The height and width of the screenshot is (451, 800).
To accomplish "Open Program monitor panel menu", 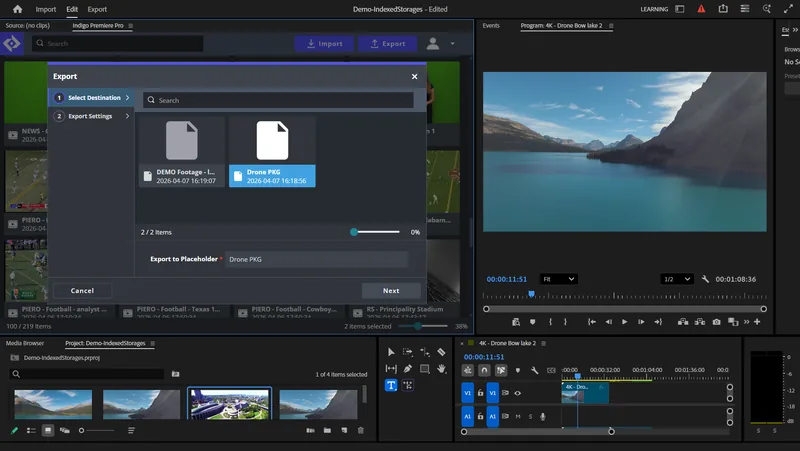I will pyautogui.click(x=611, y=26).
